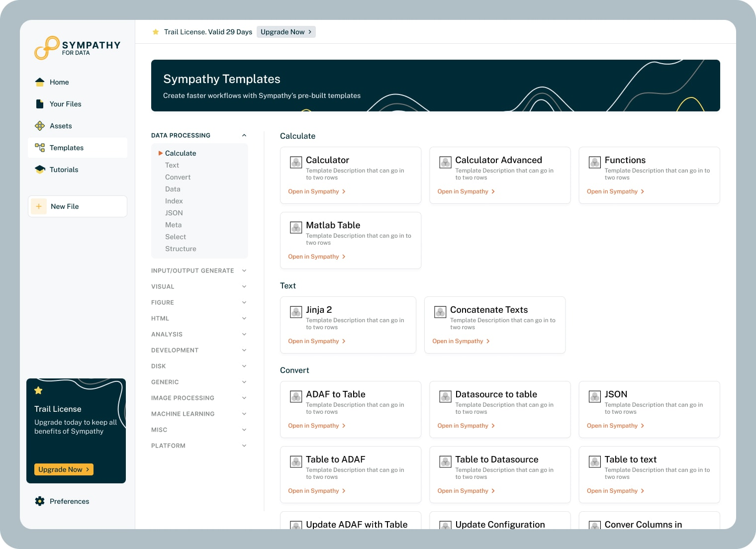Open Preferences
The image size is (756, 549).
78,501
